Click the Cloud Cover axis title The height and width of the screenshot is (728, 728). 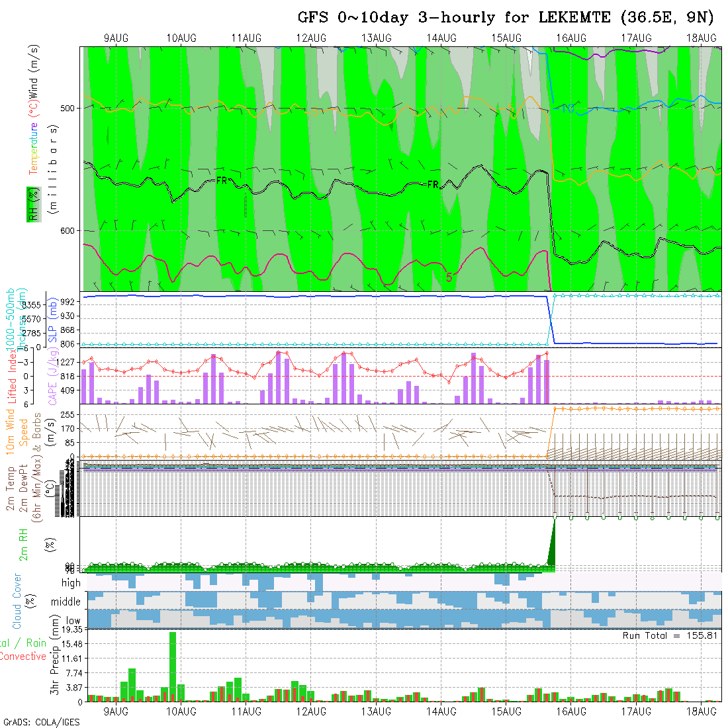coord(17,601)
